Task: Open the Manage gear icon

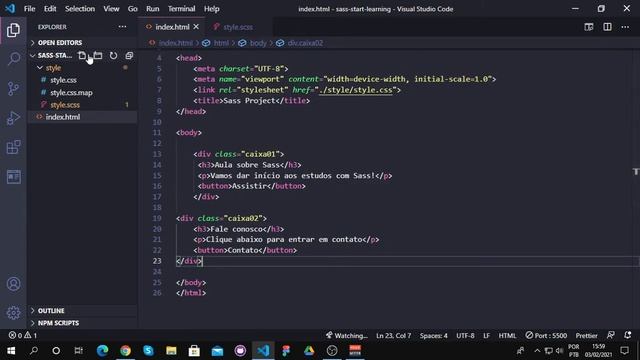Action: click(x=13, y=313)
